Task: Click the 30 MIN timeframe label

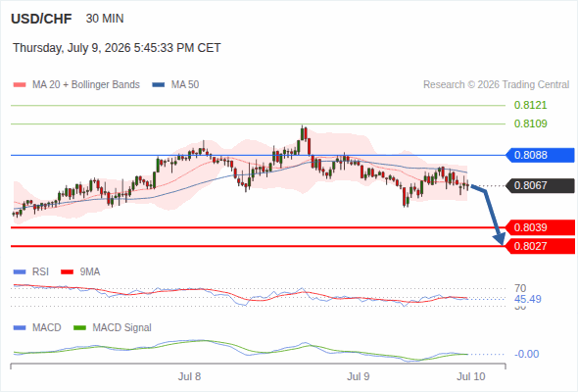Action: pos(105,19)
